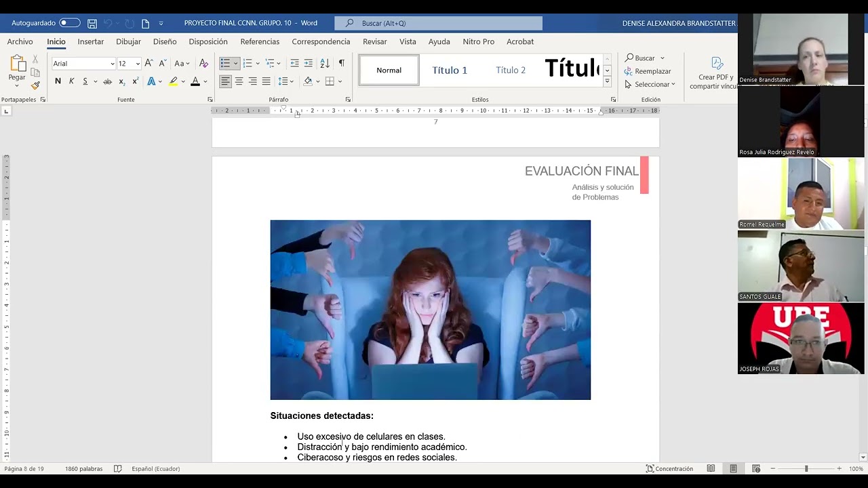Toggle bold (N) formatting
Screen dimensions: 868x488
(x=58, y=81)
